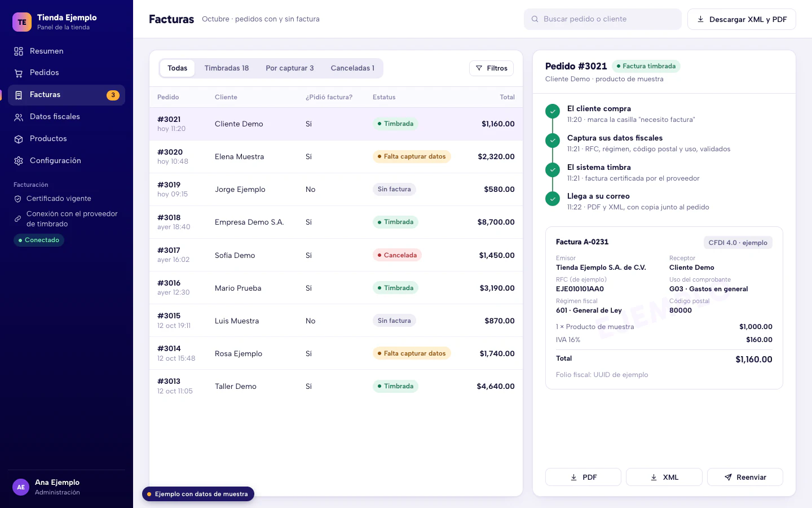The width and height of the screenshot is (812, 508).
Task: Click the total $8,700.00
Action: pos(496,222)
